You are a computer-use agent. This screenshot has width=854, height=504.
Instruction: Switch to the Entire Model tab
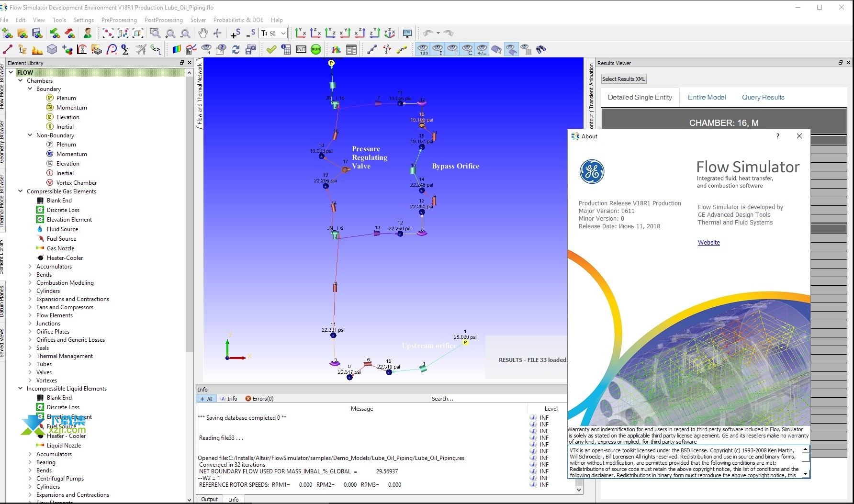pos(707,97)
